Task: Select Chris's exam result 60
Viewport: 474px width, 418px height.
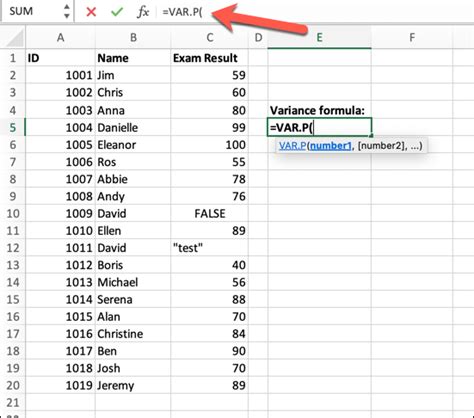Action: 210,92
